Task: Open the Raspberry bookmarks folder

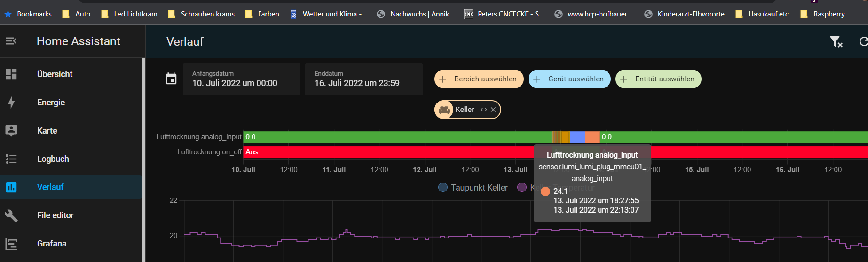Action: click(823, 14)
